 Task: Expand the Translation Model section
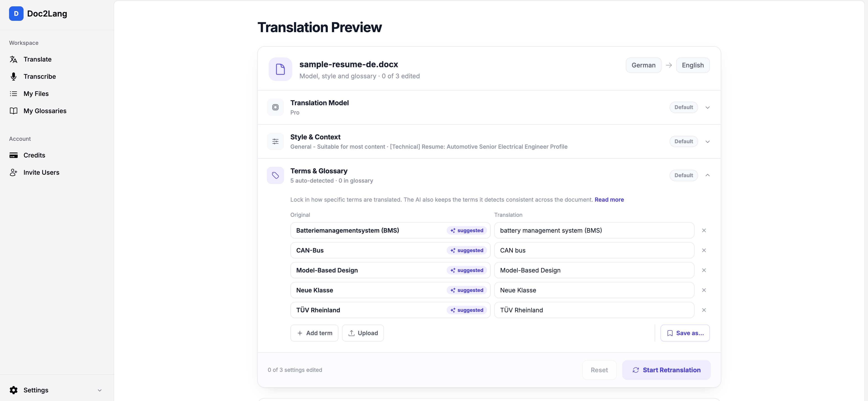707,107
